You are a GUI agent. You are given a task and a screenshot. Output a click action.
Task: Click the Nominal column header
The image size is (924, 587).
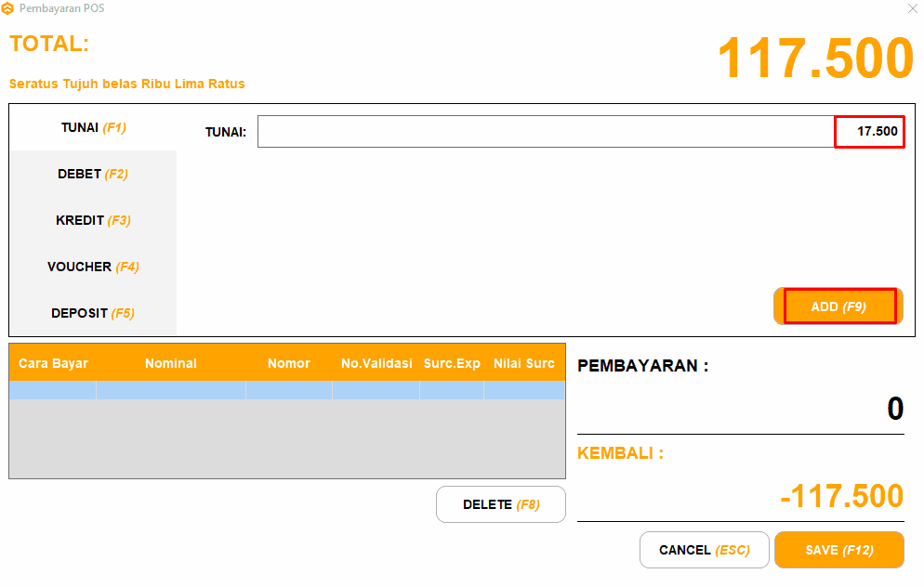[171, 363]
